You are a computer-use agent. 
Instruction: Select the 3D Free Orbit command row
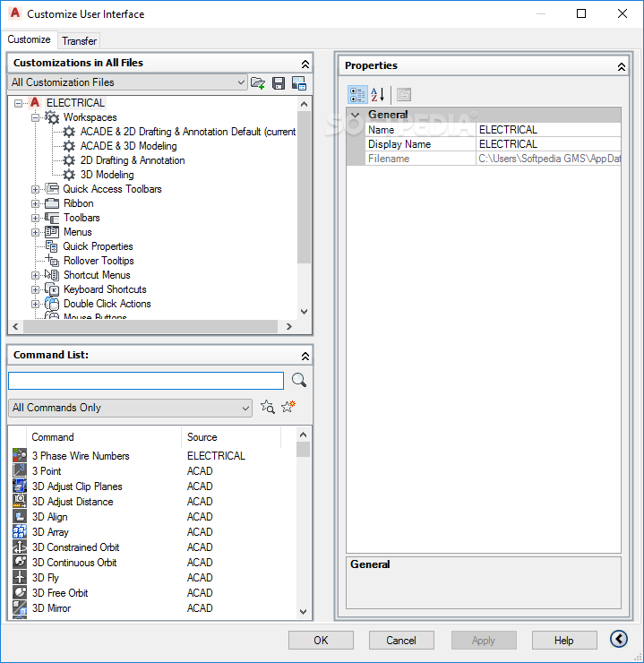154,592
